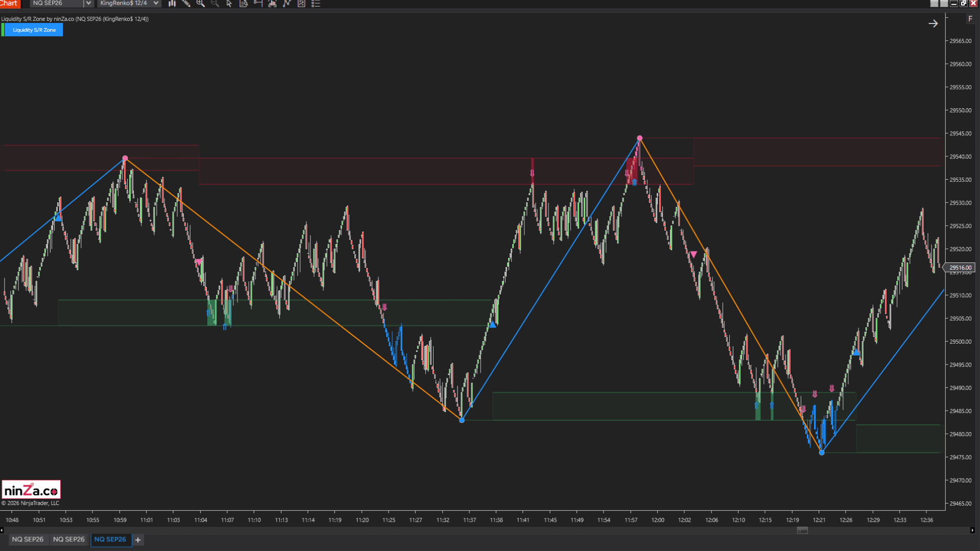Select the cursor pointer tool
This screenshot has height=551, width=980.
(x=229, y=4)
